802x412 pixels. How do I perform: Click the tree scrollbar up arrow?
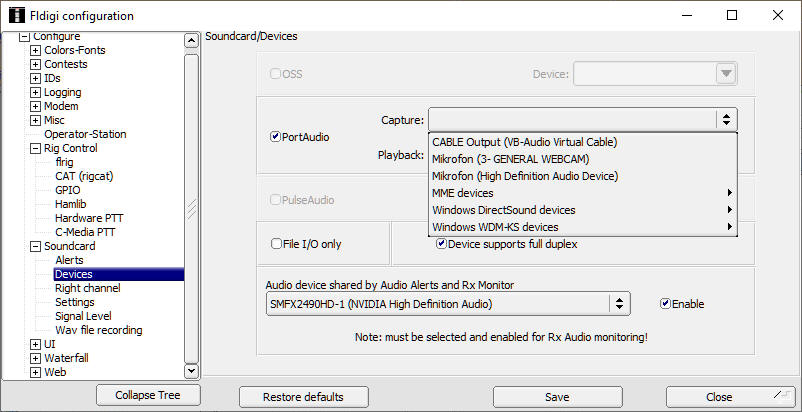coord(192,40)
